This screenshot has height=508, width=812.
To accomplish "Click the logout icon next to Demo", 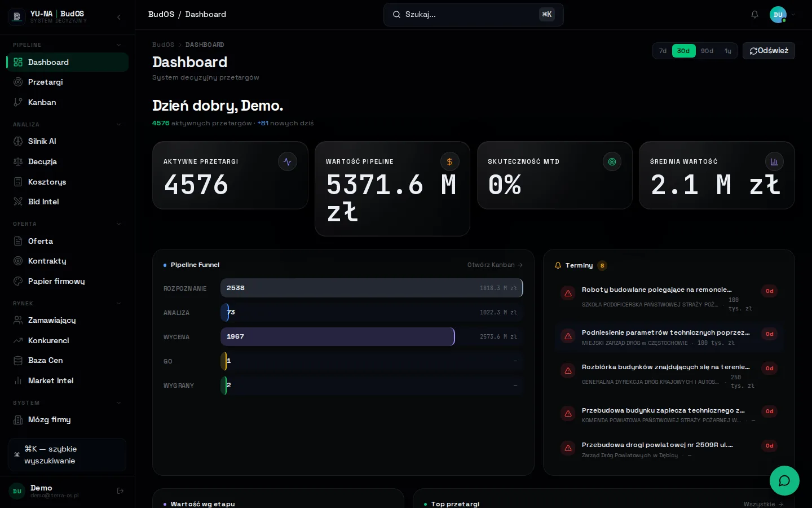I will [x=120, y=491].
